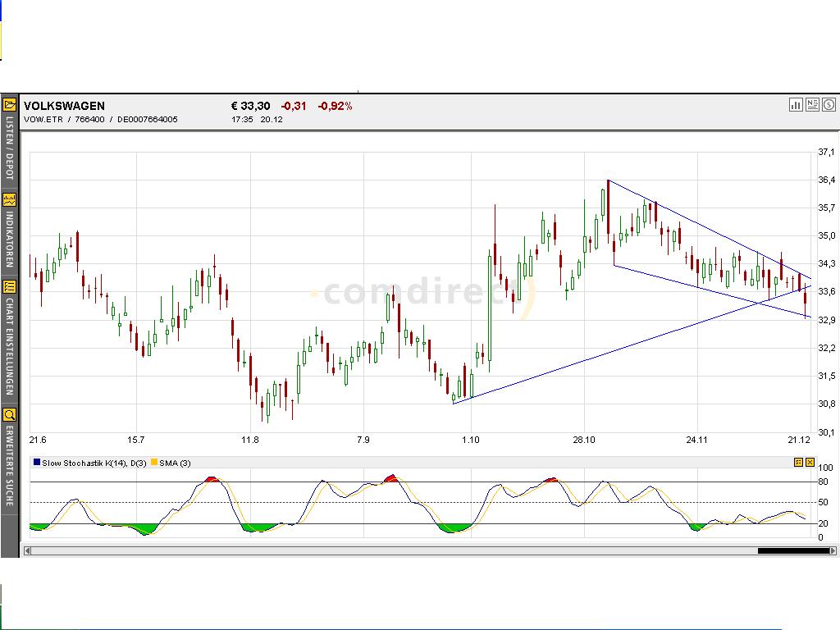
Task: Click the 37,1 price axis label
Action: tap(827, 152)
